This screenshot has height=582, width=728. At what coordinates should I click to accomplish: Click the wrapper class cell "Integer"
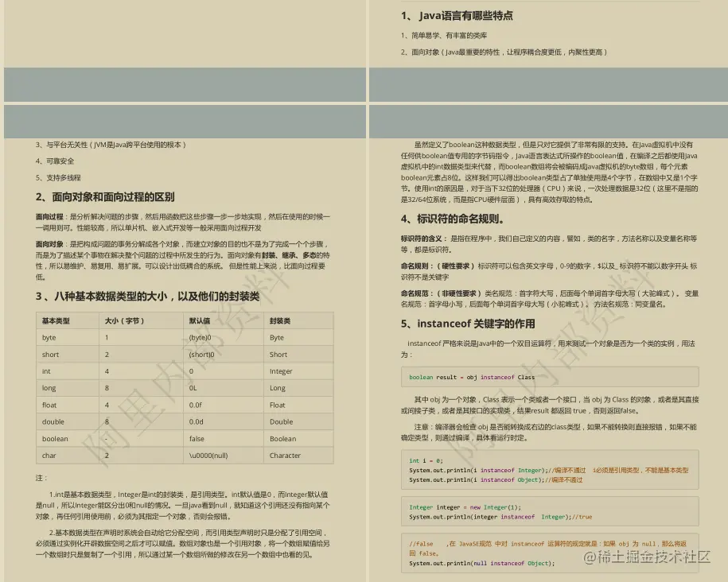[x=281, y=371]
